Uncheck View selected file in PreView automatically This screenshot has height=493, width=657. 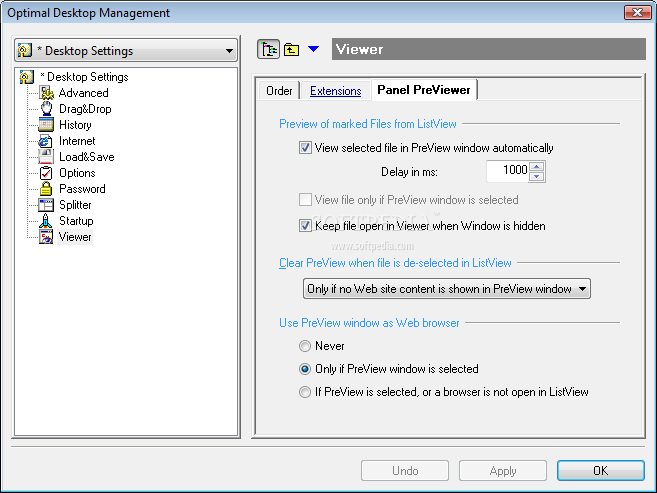coord(305,147)
